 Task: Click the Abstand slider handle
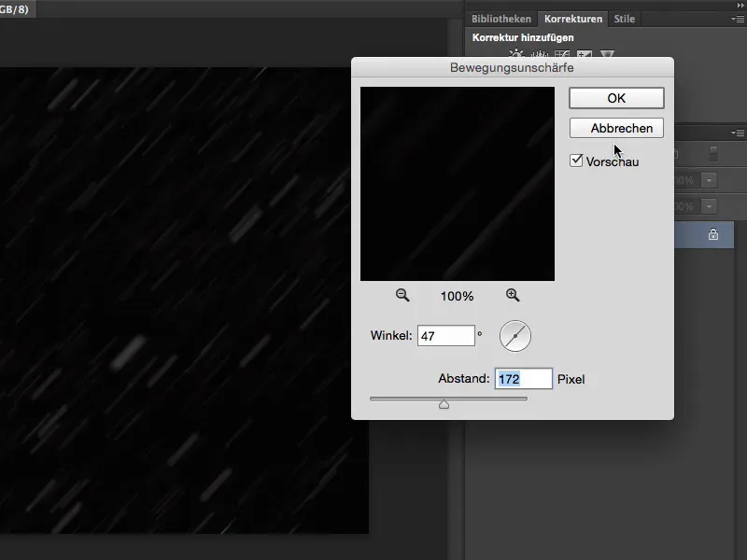[x=444, y=404]
